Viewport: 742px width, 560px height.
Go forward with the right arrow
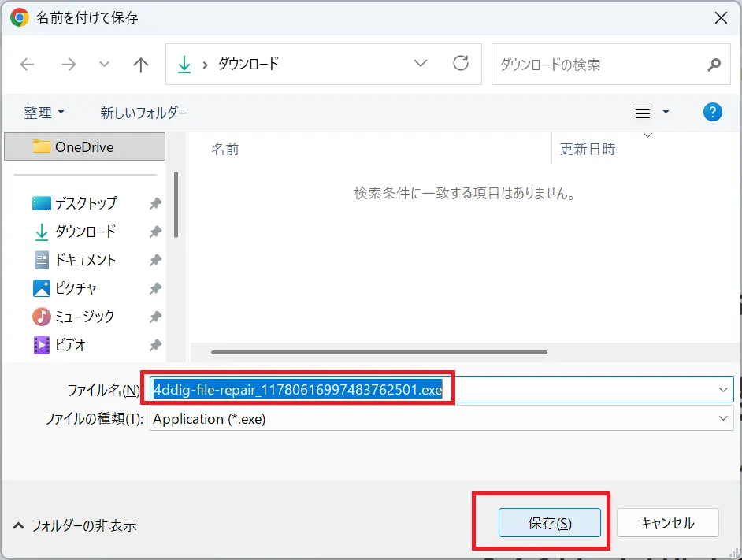click(x=69, y=65)
